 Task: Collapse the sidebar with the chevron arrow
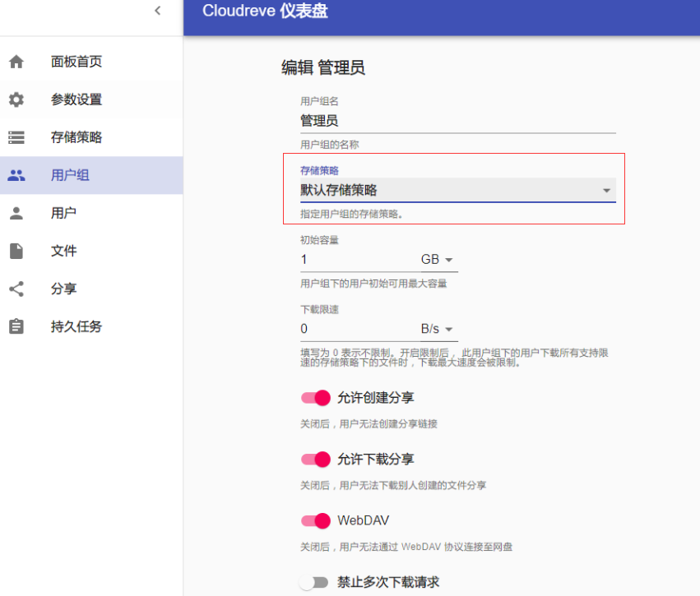(157, 10)
